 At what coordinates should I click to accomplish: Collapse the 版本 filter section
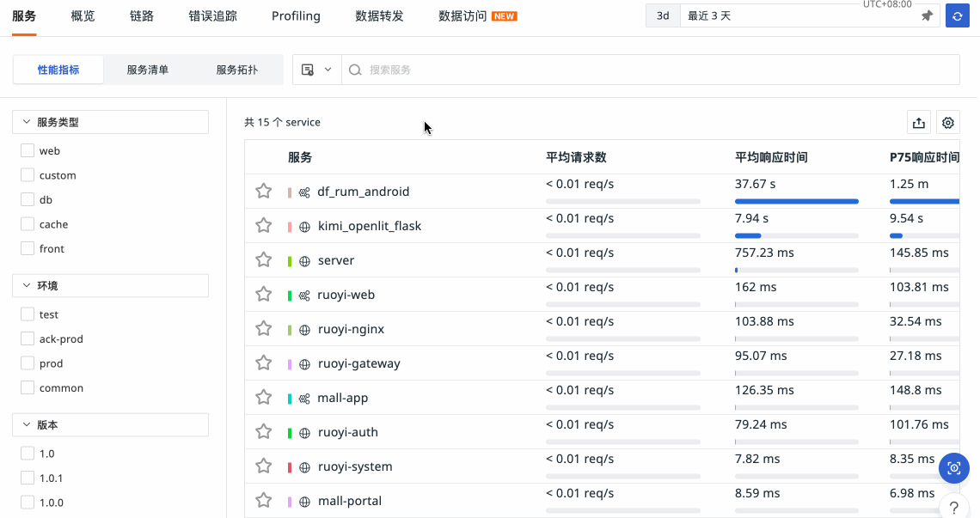click(x=111, y=425)
